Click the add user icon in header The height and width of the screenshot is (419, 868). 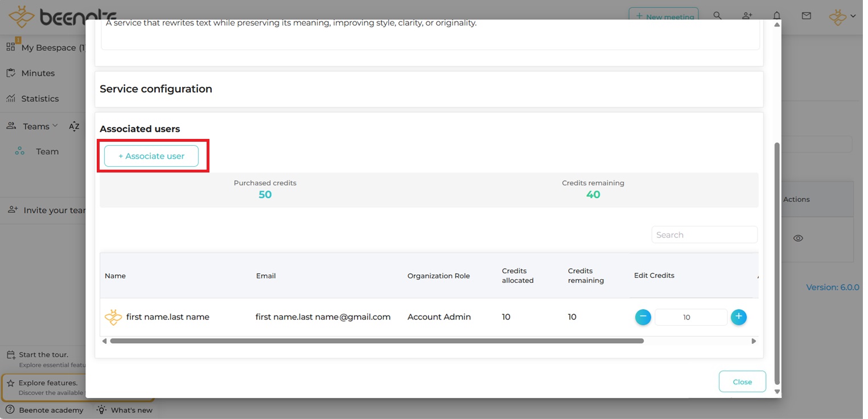click(x=747, y=16)
